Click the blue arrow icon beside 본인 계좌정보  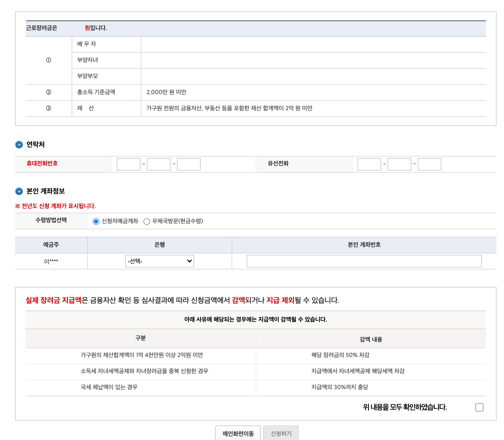(19, 191)
